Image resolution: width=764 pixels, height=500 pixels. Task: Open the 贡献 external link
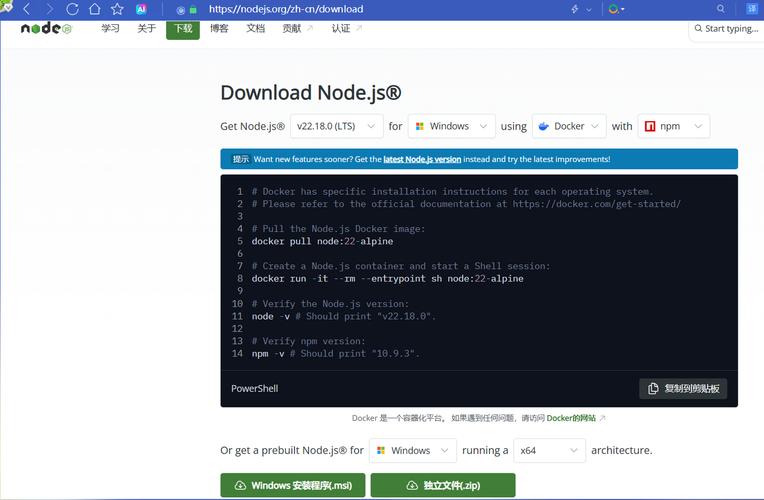coord(297,28)
